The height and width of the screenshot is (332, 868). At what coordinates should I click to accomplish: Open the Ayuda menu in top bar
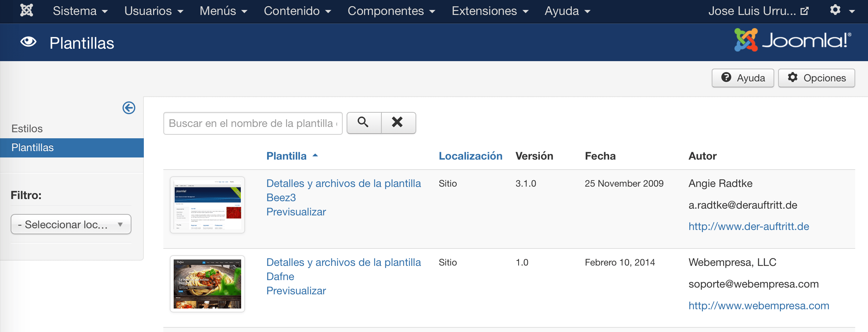(567, 11)
